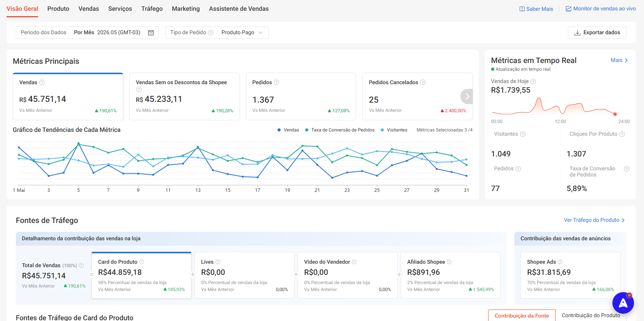Click the R$1.739,55 today's sales value
Viewport: 644px width, 321px height.
pos(510,90)
